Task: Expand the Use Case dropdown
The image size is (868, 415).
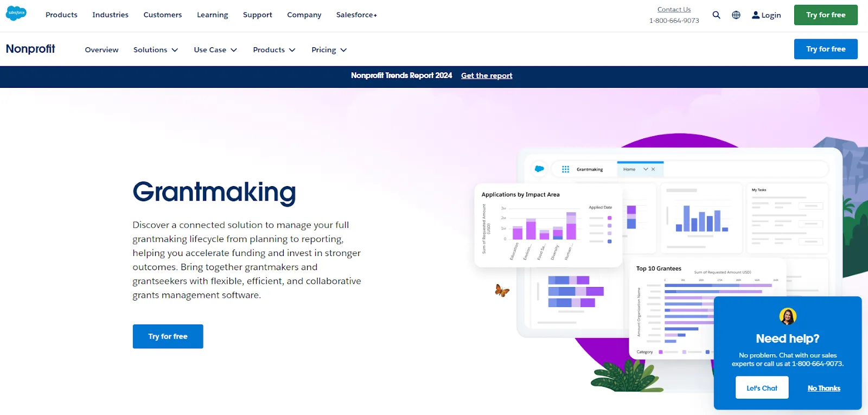Action: click(x=215, y=50)
